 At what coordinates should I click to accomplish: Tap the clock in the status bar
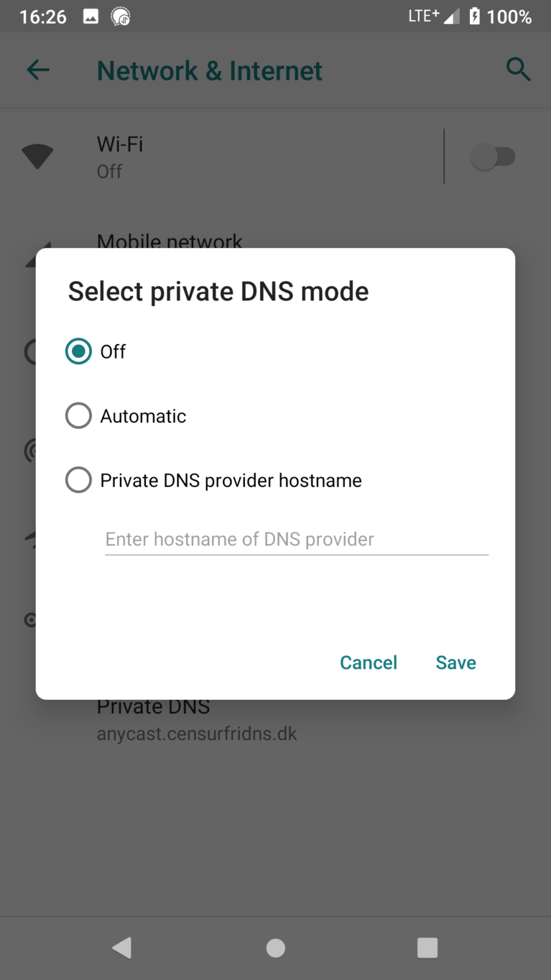[42, 16]
